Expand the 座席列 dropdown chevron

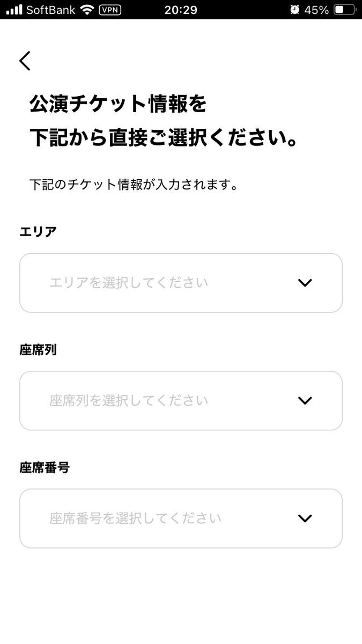click(x=305, y=400)
